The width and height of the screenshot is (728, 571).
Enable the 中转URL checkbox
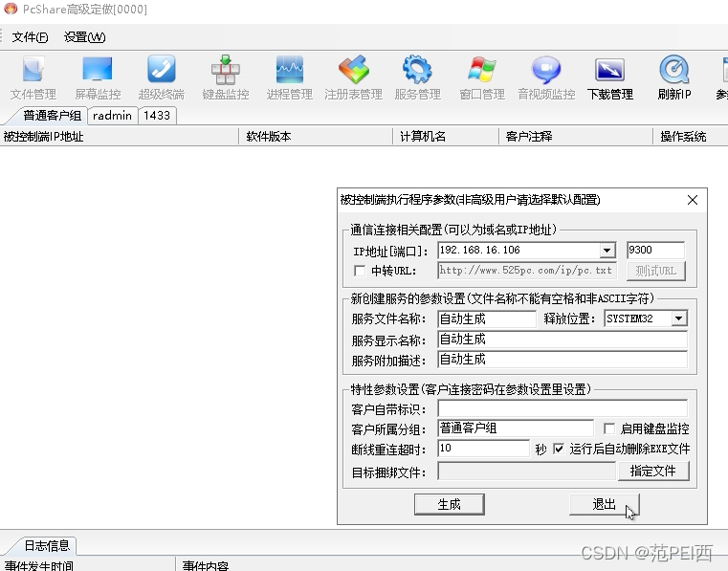click(360, 271)
